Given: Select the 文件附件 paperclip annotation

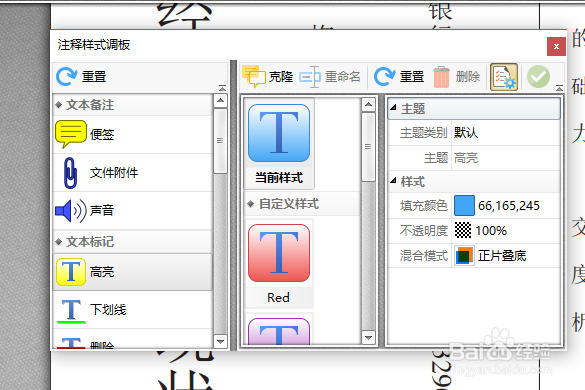Looking at the screenshot, I should [133, 173].
